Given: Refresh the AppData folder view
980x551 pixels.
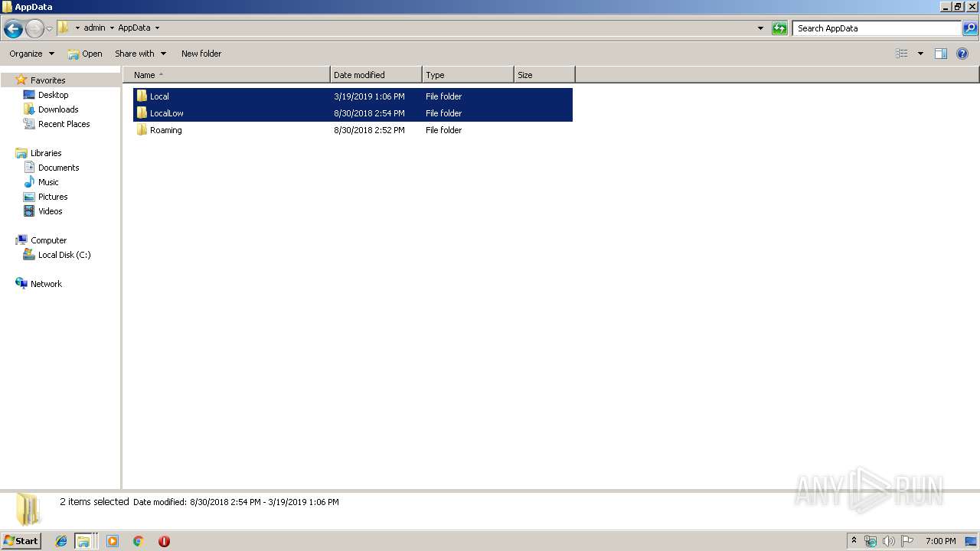Looking at the screenshot, I should click(779, 28).
